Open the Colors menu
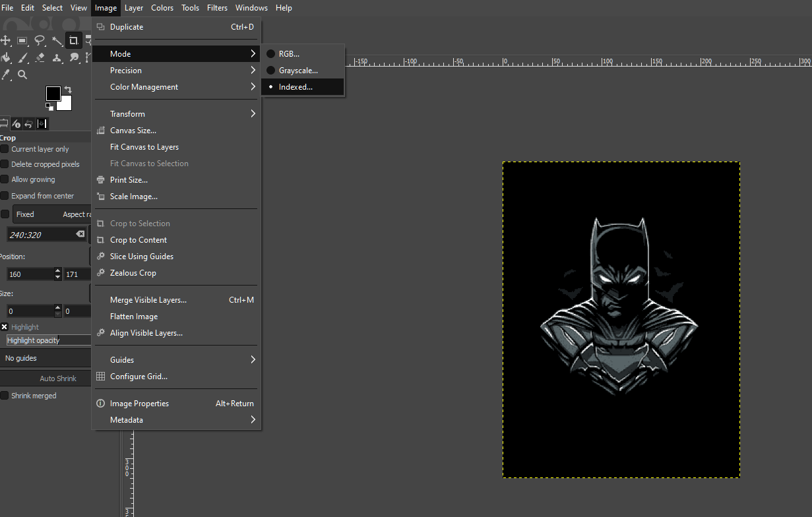812x517 pixels. point(162,7)
